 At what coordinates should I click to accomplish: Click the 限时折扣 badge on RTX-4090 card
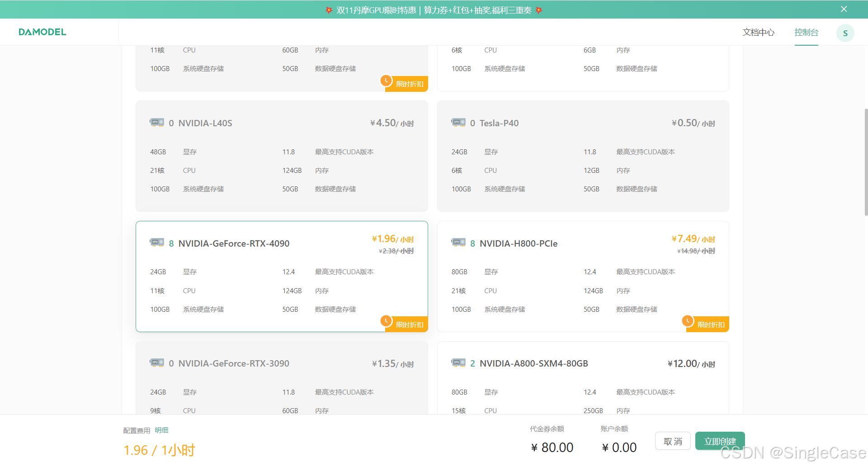click(404, 324)
